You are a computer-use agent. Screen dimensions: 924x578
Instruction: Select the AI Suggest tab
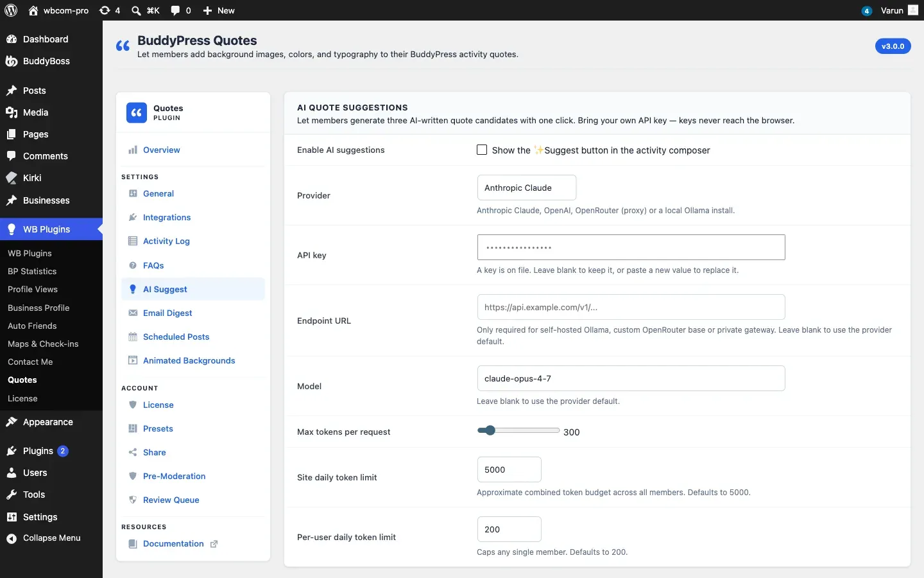(x=193, y=289)
